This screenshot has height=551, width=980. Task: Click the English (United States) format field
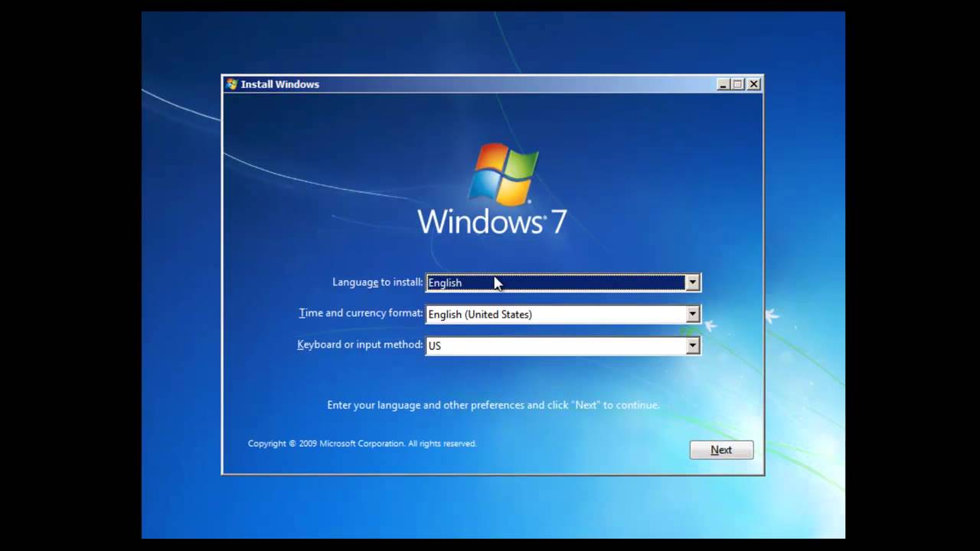pyautogui.click(x=556, y=314)
